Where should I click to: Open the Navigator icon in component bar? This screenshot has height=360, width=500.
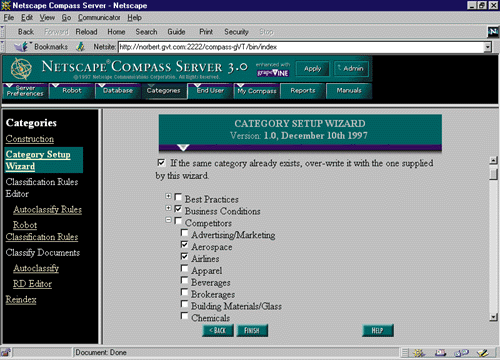pos(419,353)
